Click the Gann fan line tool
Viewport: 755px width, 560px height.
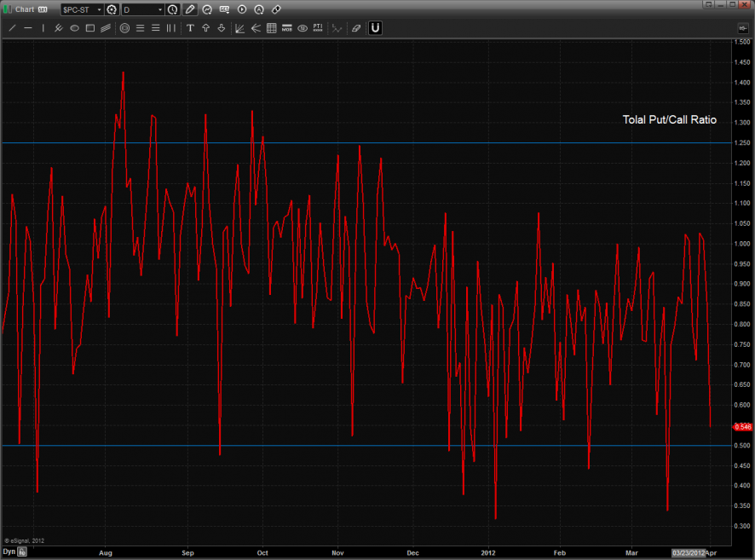pyautogui.click(x=239, y=28)
